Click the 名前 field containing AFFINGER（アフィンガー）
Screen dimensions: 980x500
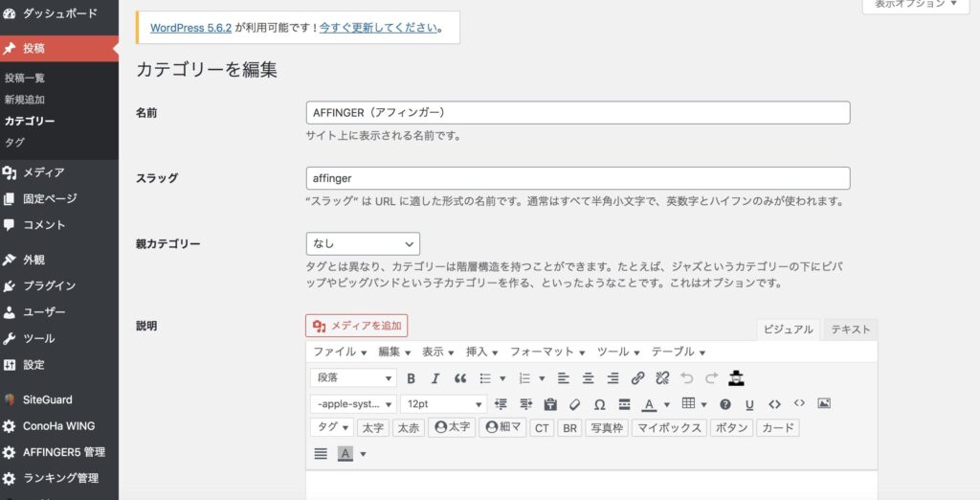[578, 113]
